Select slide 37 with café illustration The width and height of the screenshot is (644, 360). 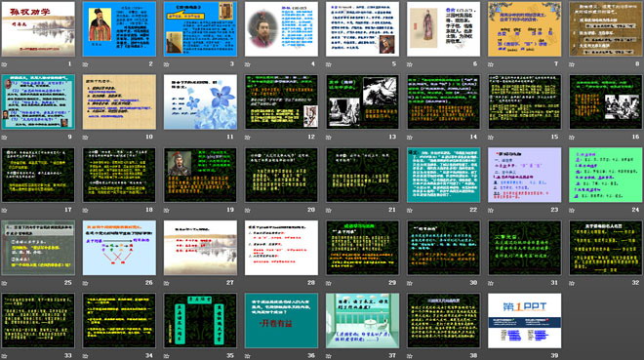[x=362, y=321]
